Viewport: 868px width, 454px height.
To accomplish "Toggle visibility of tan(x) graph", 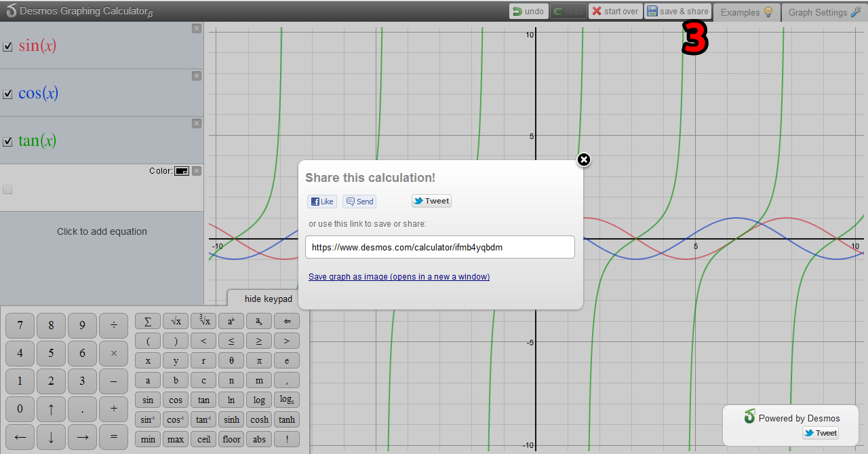I will [7, 142].
